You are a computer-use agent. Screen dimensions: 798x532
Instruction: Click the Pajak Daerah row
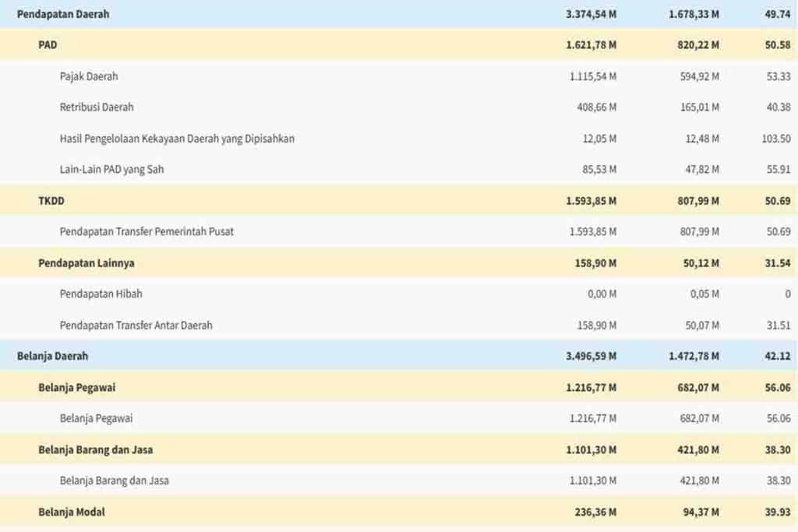click(399, 76)
